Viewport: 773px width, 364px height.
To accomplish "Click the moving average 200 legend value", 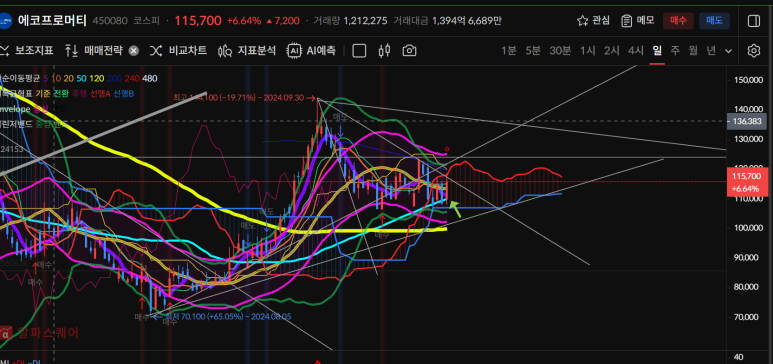I will coord(114,78).
